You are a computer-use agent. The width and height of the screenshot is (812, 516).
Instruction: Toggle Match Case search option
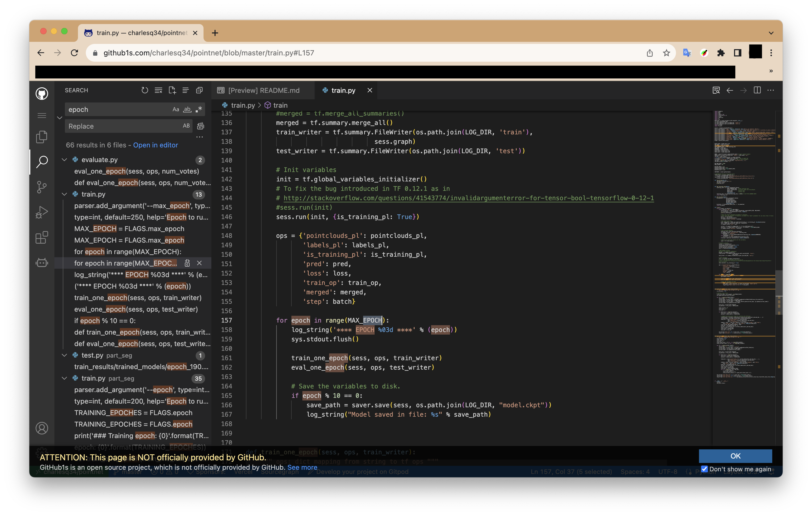click(176, 110)
